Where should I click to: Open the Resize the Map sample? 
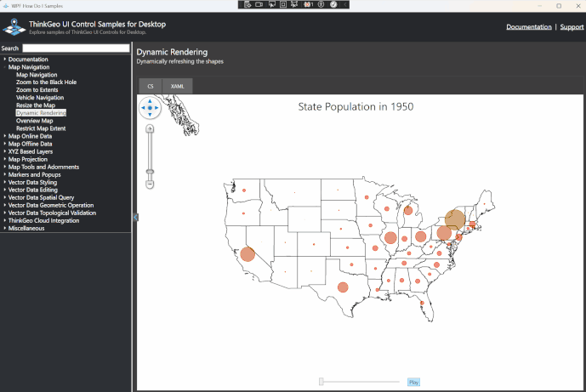[36, 105]
